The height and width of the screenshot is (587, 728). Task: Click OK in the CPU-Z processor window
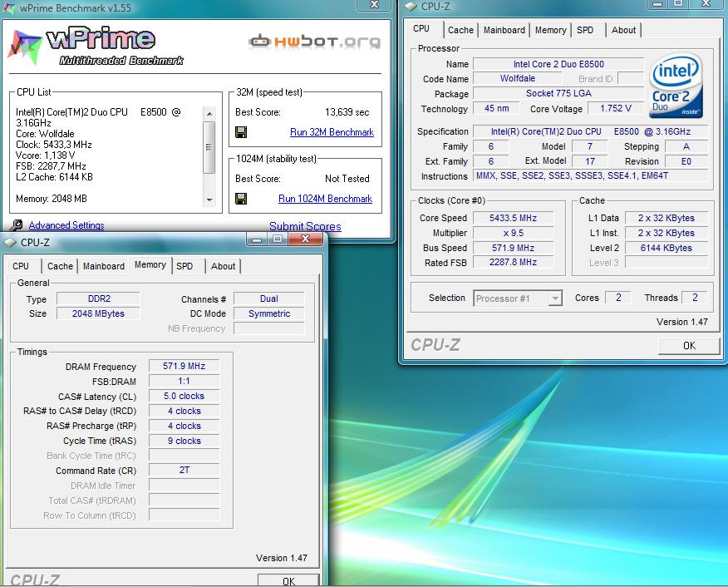click(689, 346)
